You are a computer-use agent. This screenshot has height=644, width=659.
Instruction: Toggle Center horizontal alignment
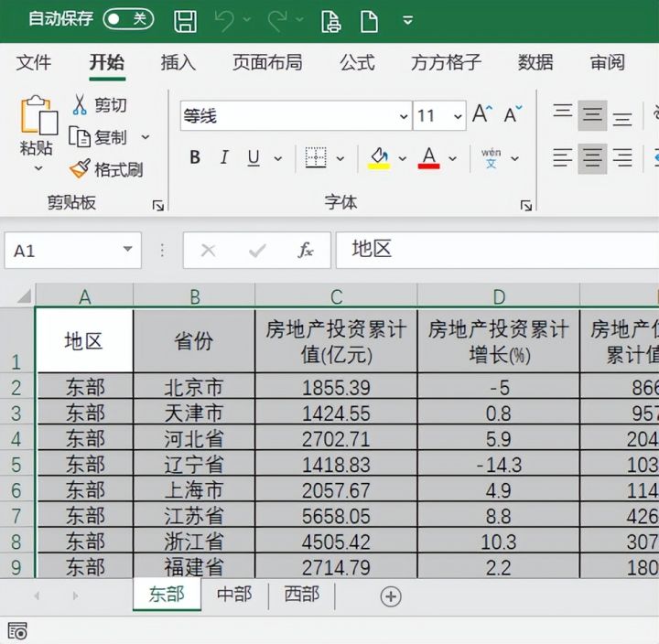click(592, 158)
